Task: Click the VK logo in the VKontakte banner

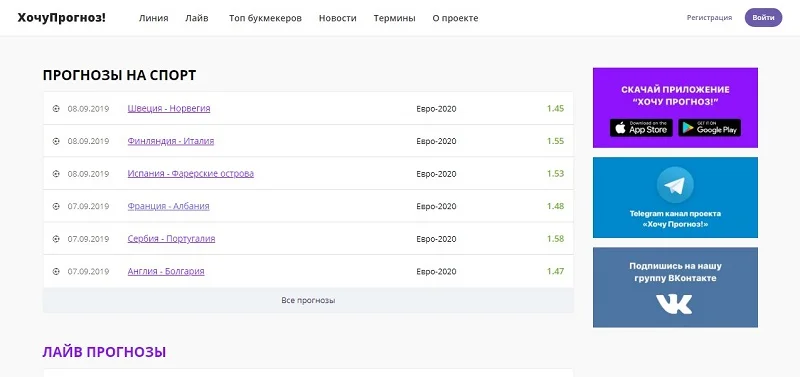Action: click(x=674, y=304)
